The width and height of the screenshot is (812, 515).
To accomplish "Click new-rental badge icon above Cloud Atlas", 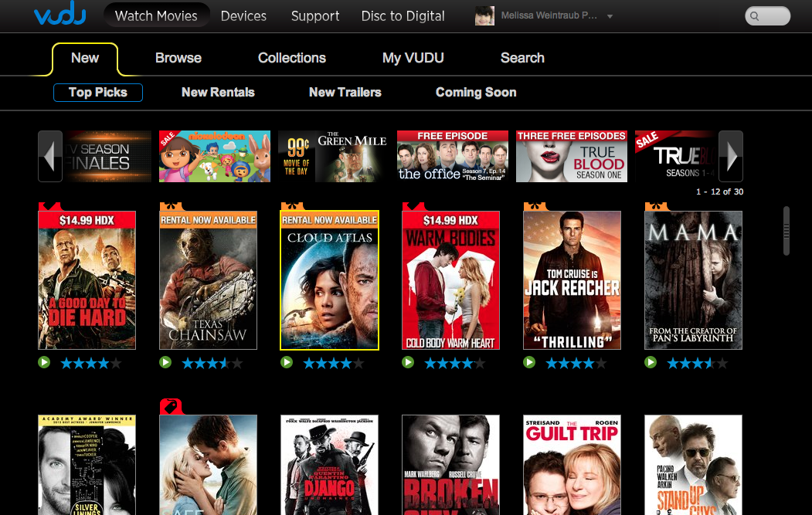I will [x=293, y=206].
